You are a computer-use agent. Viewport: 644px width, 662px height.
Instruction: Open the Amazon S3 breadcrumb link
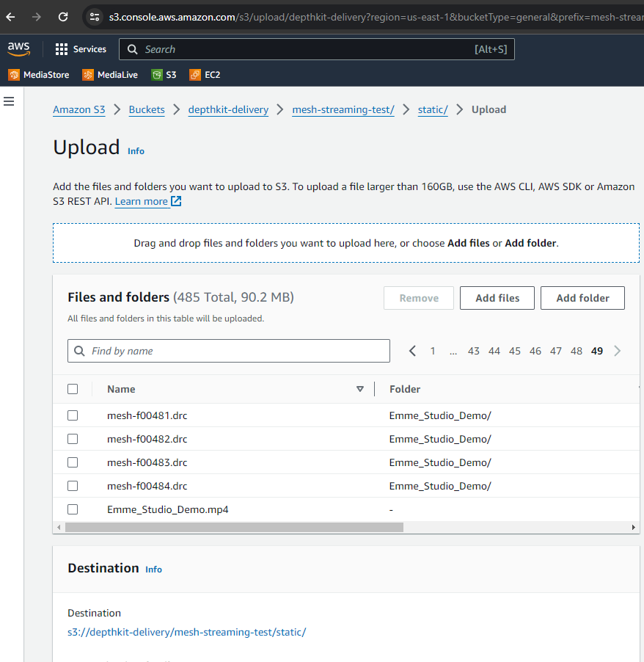tap(79, 110)
